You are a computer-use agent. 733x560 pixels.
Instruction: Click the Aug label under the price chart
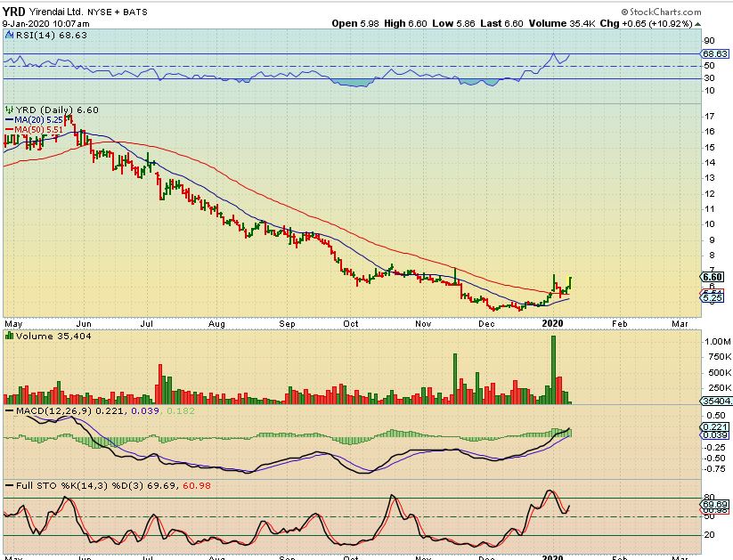[x=216, y=323]
